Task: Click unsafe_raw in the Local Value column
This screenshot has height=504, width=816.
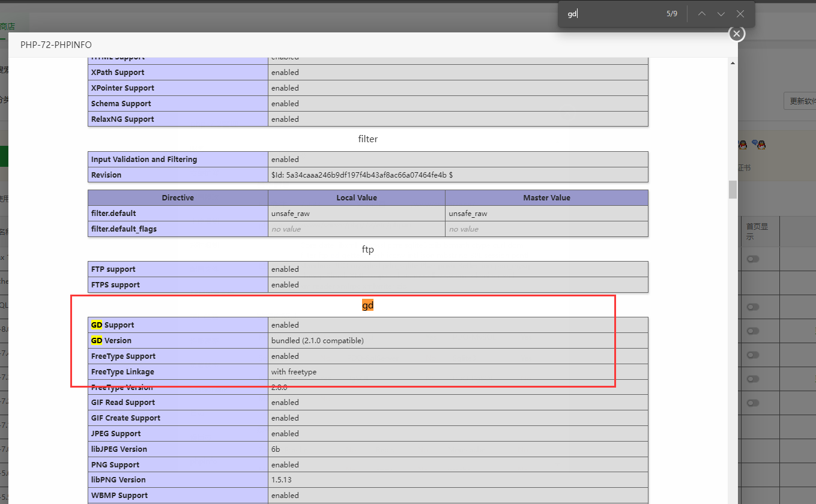Action: tap(291, 213)
